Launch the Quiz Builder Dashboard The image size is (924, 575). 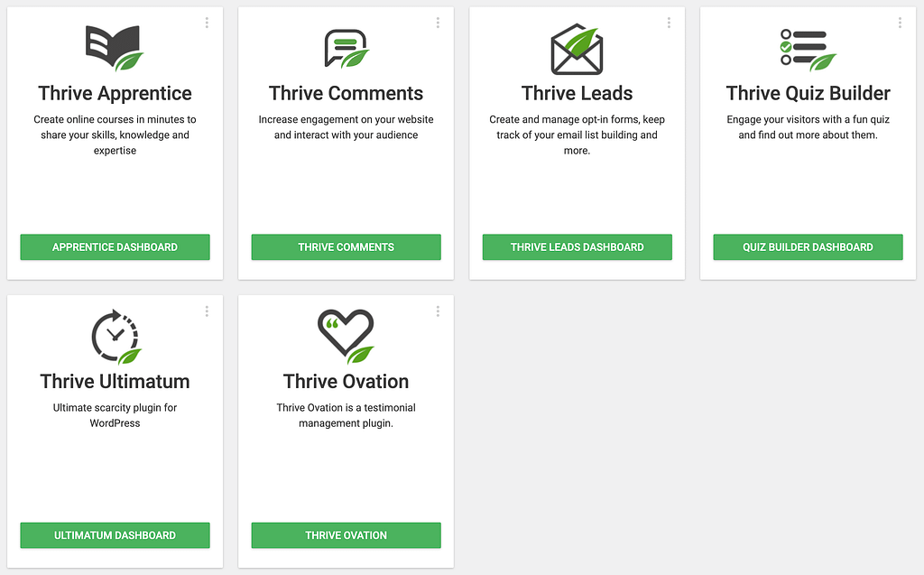[x=808, y=247]
